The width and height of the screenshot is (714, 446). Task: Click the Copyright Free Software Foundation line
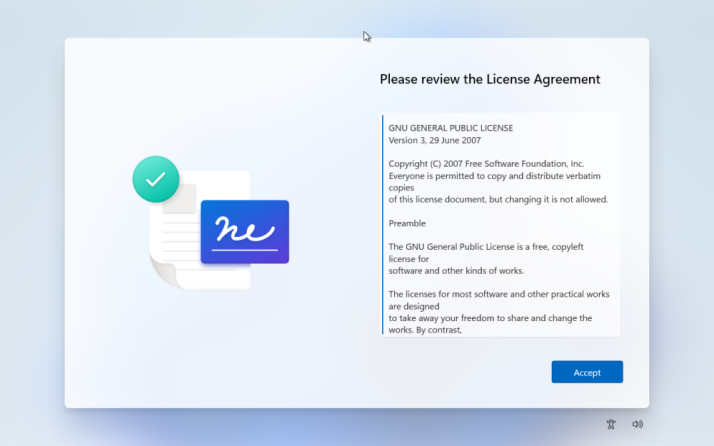tap(486, 163)
